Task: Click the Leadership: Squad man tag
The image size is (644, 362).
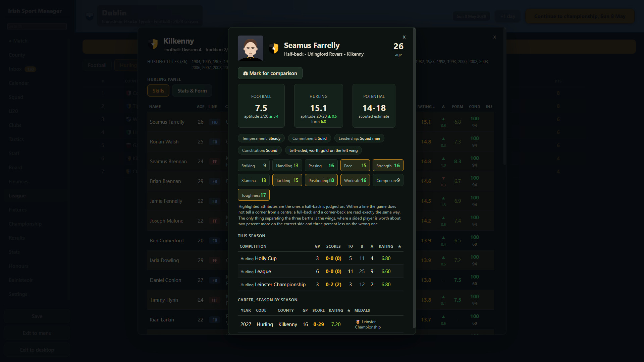Action: click(x=359, y=138)
